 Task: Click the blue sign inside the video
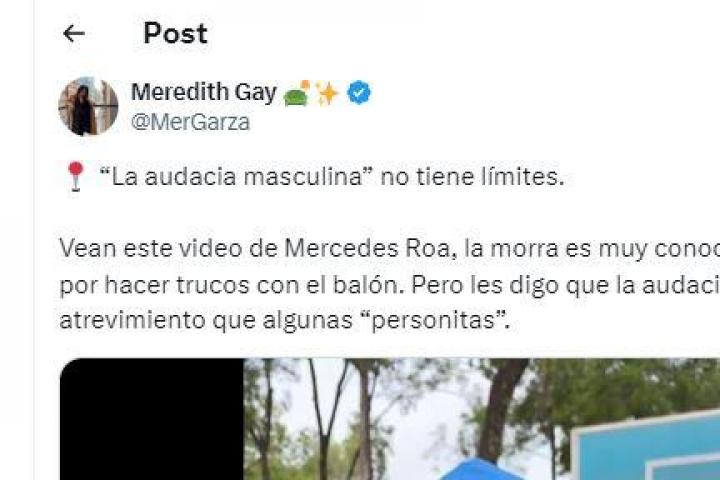645,446
